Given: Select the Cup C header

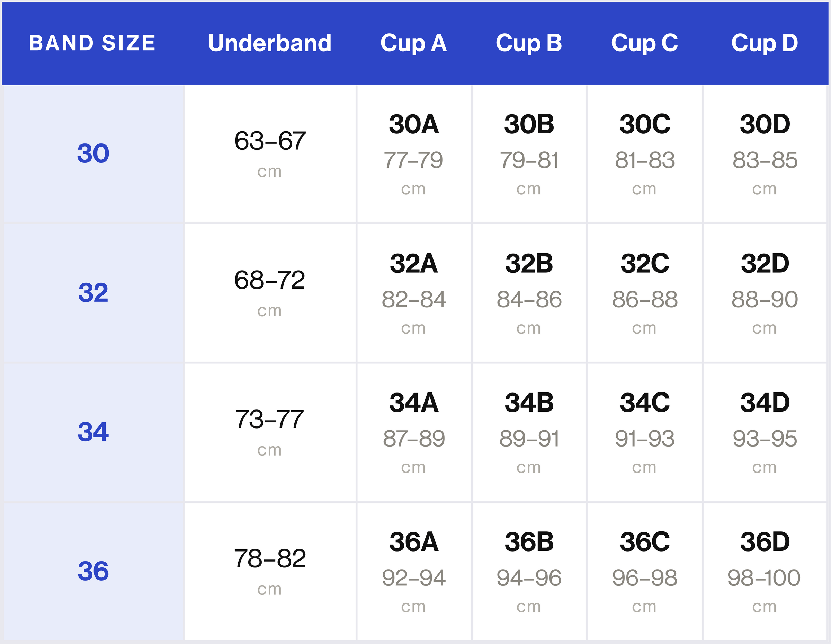Looking at the screenshot, I should [x=645, y=43].
